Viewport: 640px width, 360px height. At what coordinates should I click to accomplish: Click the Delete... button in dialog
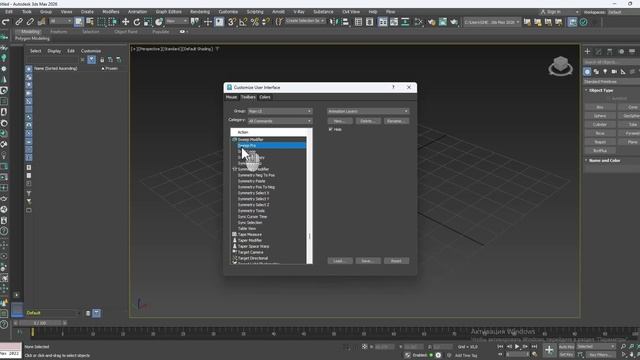coord(368,121)
